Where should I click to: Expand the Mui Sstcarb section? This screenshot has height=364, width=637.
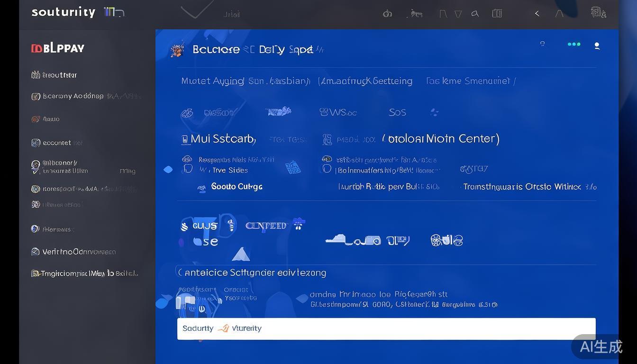click(x=219, y=139)
